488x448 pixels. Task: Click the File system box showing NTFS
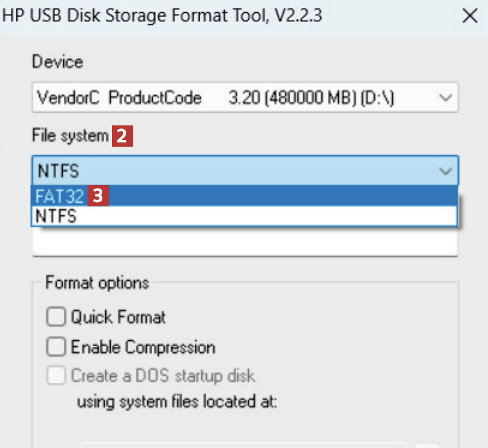click(x=231, y=171)
